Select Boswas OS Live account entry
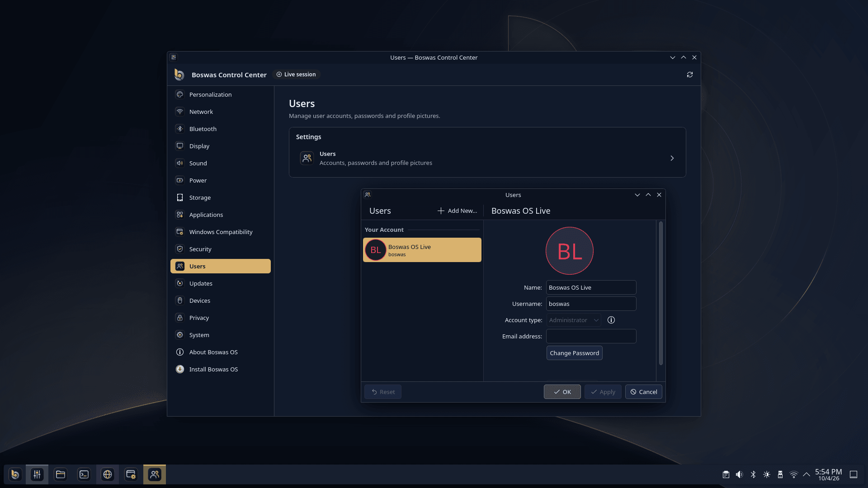The height and width of the screenshot is (488, 868). click(422, 250)
